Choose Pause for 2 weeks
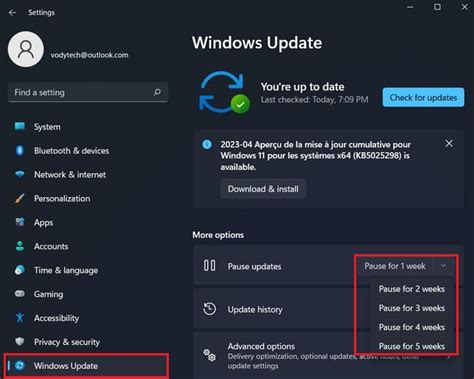The height and width of the screenshot is (379, 474). tap(412, 289)
